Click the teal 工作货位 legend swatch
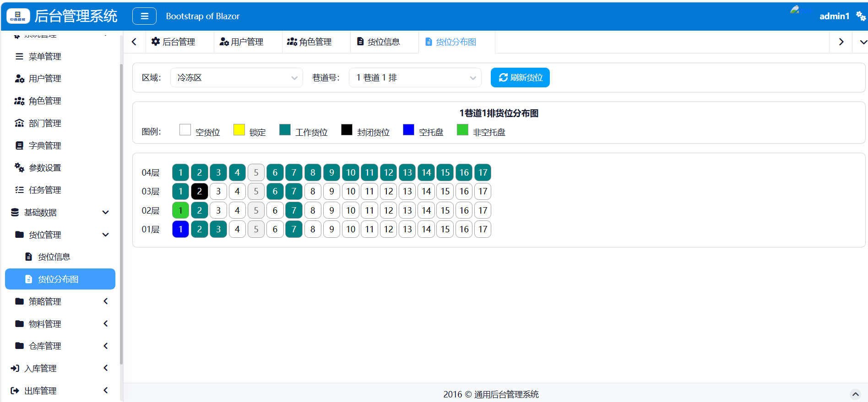 285,130
